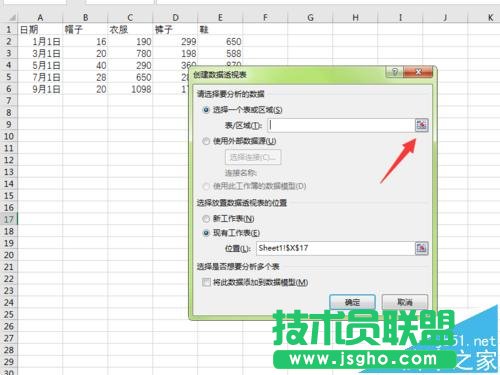Image resolution: width=500 pixels, height=375 pixels.
Task: Click cell with value 40
Action: pyautogui.click(x=85, y=65)
